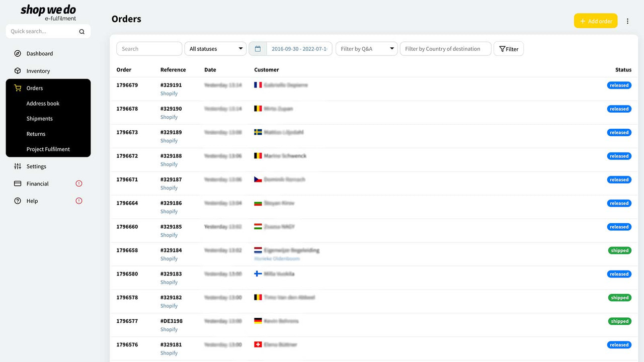
Task: Open the Shopify link for order 1796679
Action: pos(169,94)
